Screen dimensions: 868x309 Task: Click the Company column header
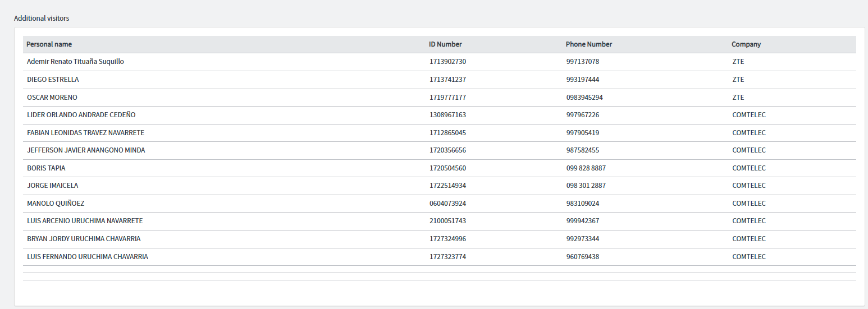point(746,44)
